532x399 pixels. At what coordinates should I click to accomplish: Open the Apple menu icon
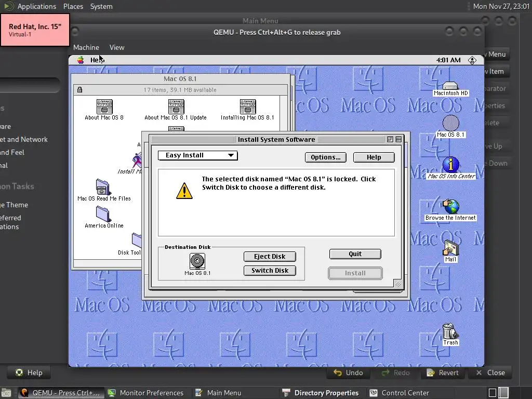(81, 60)
